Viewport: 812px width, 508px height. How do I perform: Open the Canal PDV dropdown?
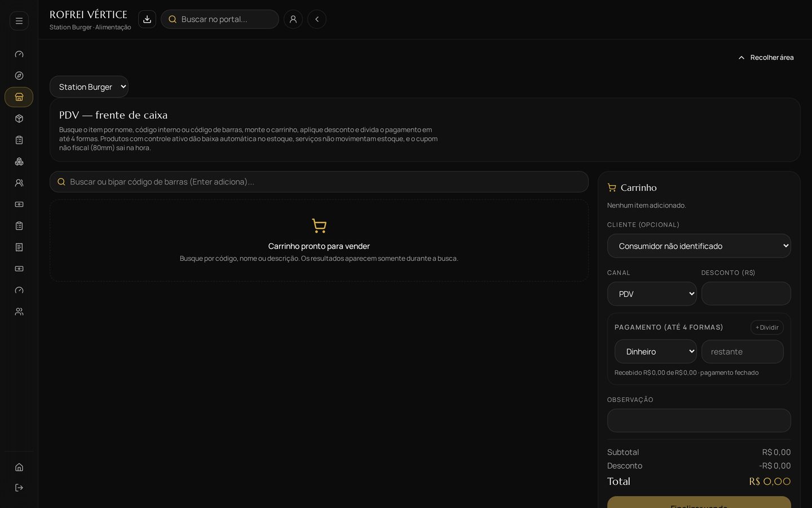tap(652, 294)
